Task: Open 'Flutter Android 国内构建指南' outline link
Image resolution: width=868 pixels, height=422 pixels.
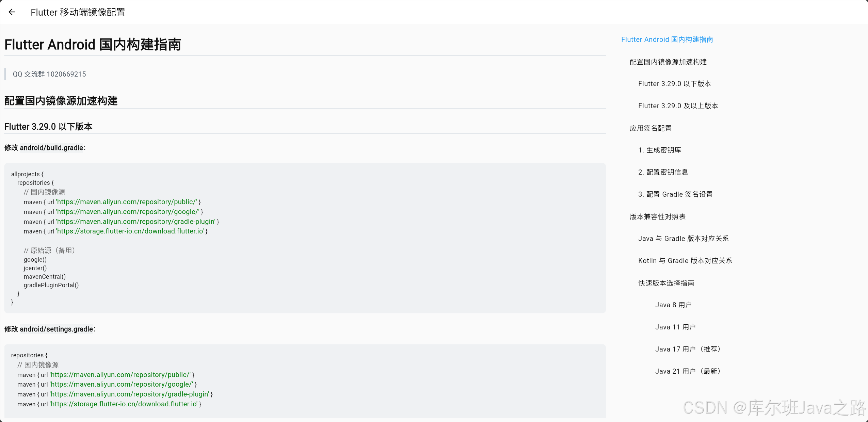Action: tap(667, 39)
